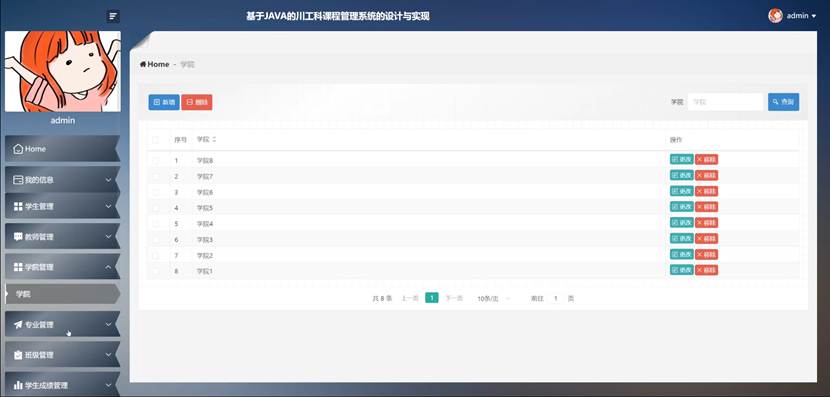Focus the 学院 search input field
Viewport: 830px width, 397px height.
tap(725, 102)
